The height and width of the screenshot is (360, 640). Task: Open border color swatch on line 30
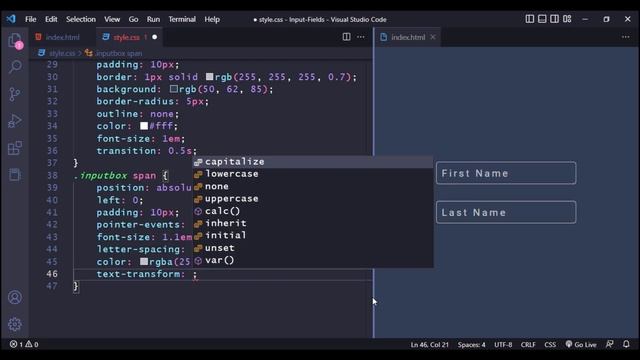click(x=209, y=77)
